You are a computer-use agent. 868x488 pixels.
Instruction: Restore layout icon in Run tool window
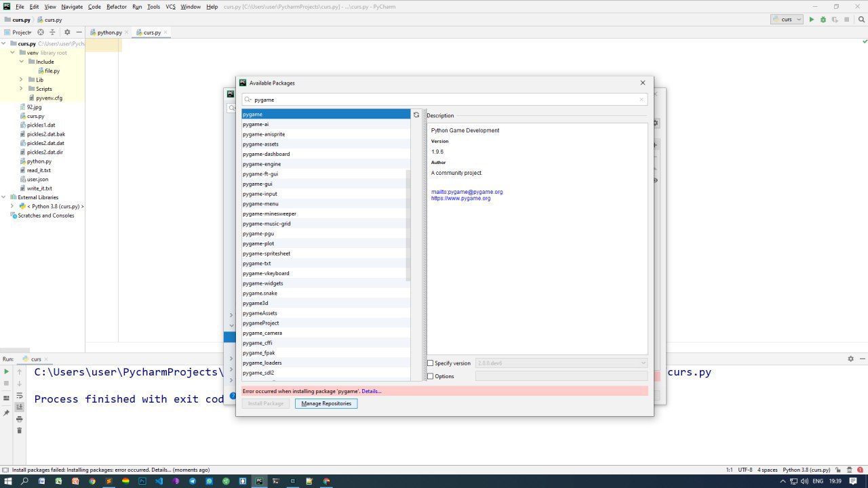point(7,398)
